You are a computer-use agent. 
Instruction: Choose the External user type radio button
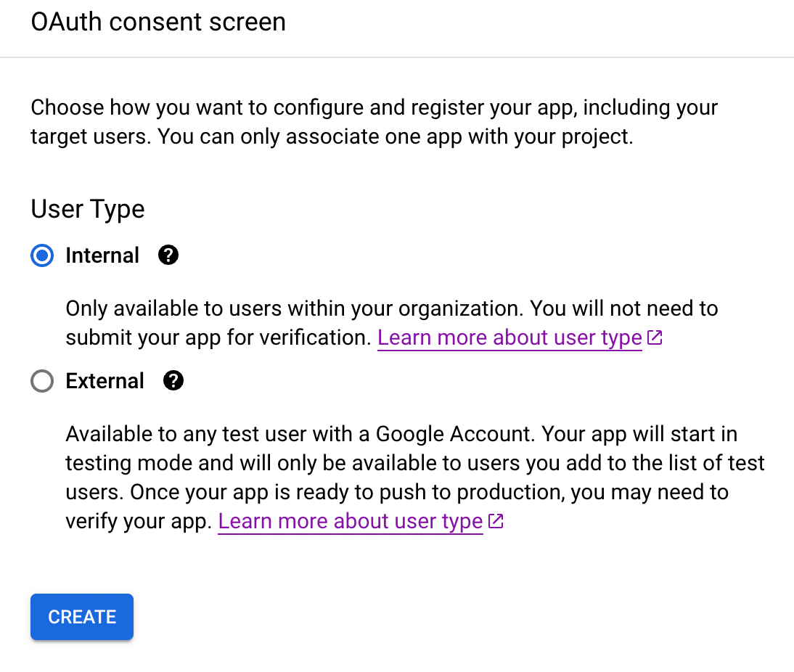[42, 381]
